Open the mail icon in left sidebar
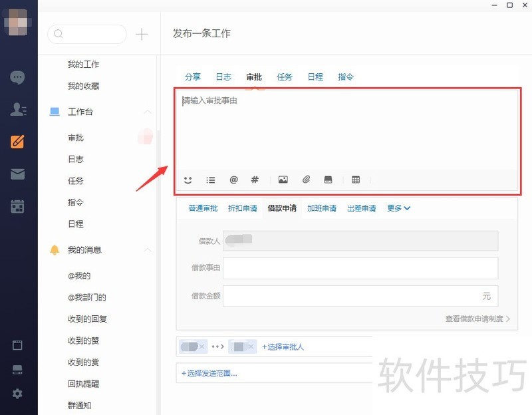This screenshot has height=415, width=532. coord(18,174)
